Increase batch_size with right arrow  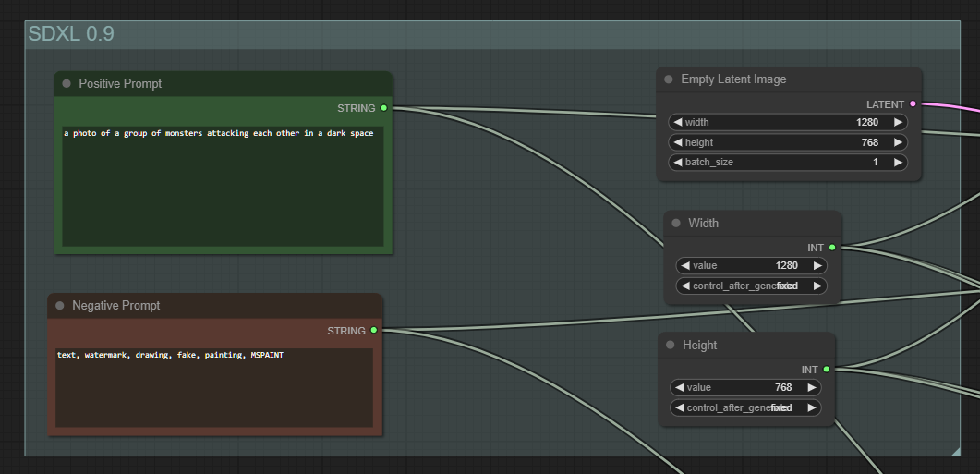tap(897, 162)
